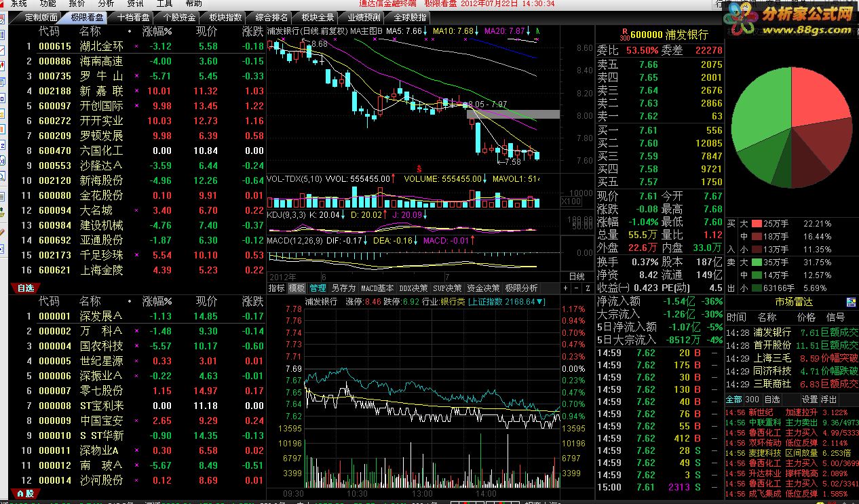Screen dimensions: 859x504
Task: Switch to the 板块指数 tab
Action: click(226, 17)
